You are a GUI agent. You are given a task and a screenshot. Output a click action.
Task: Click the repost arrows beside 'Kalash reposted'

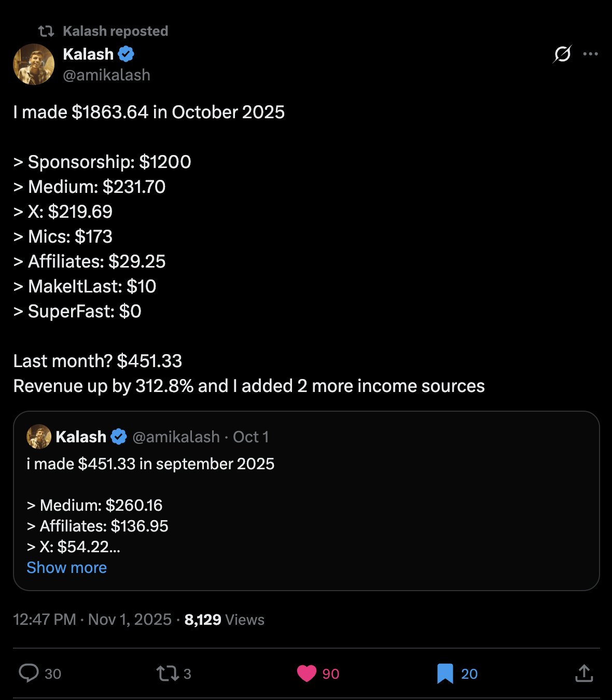[x=46, y=31]
